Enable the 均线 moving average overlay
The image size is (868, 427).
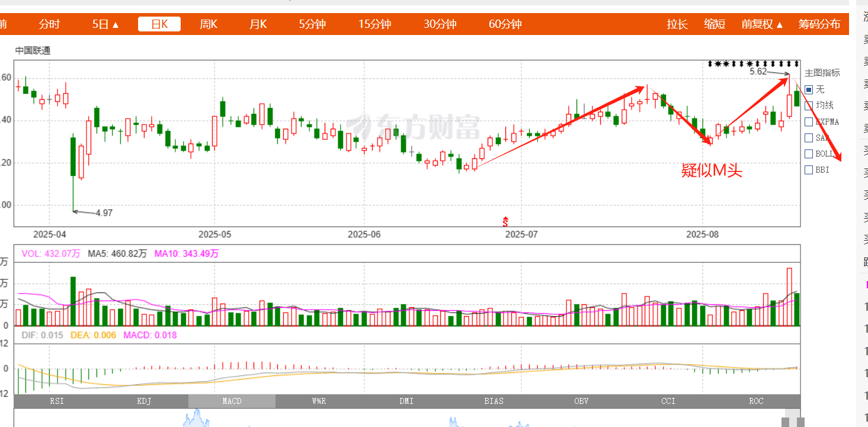coord(809,106)
